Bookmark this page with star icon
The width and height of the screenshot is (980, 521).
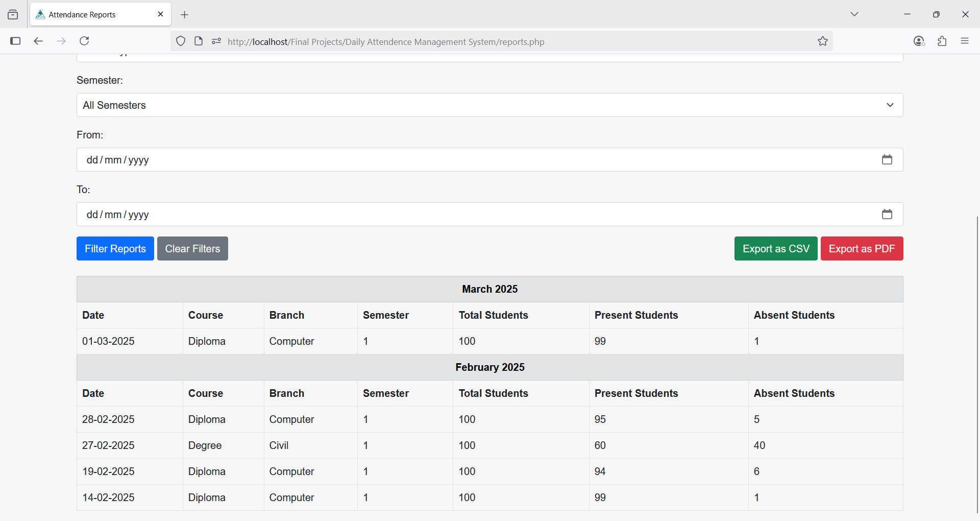pos(822,41)
